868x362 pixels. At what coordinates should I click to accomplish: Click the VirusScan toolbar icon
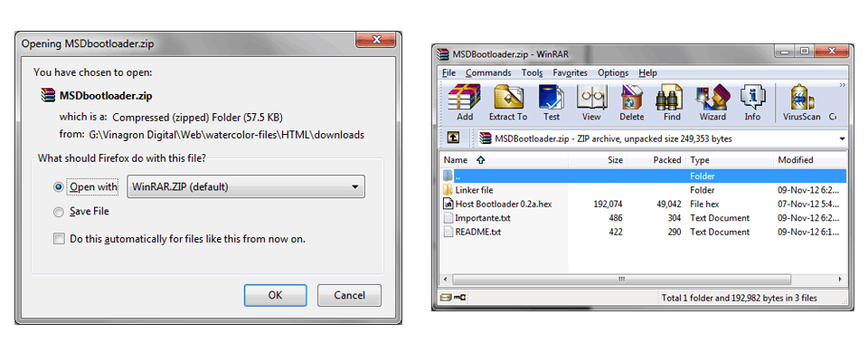[802, 102]
